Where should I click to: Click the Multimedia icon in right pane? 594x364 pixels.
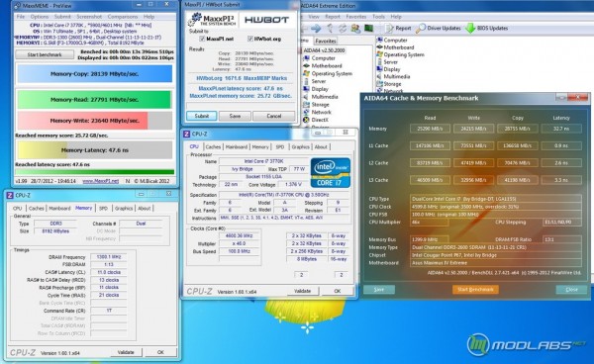pos(380,76)
